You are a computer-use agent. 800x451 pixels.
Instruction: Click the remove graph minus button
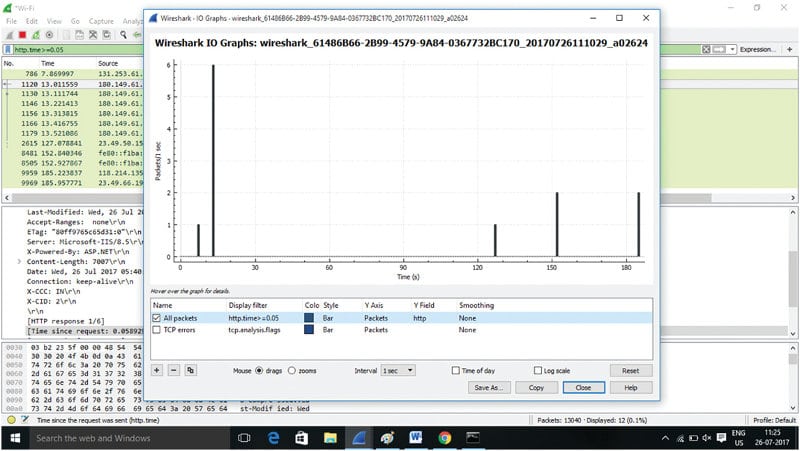(x=174, y=370)
